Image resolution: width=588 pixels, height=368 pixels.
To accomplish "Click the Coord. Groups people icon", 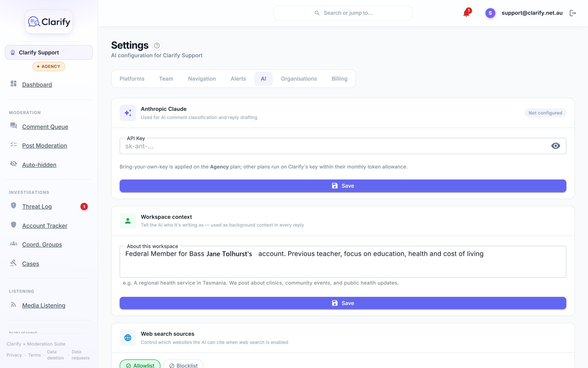I will click(14, 244).
